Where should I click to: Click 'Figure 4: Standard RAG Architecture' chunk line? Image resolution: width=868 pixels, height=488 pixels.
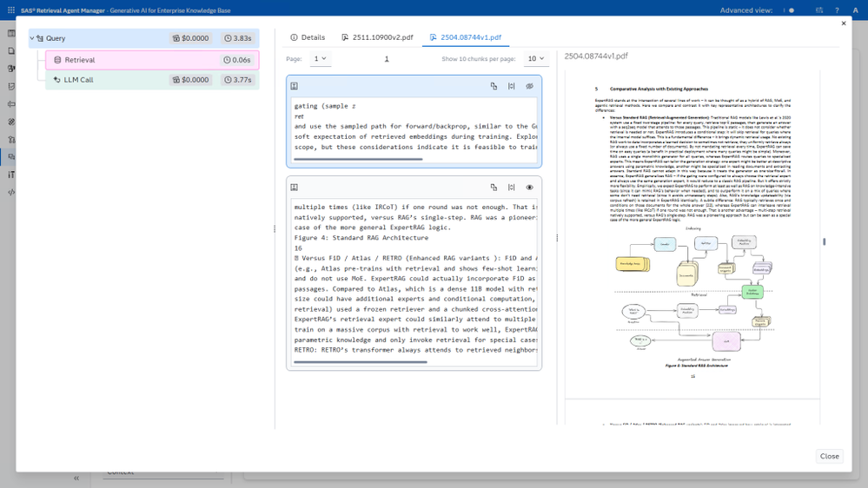[361, 238]
